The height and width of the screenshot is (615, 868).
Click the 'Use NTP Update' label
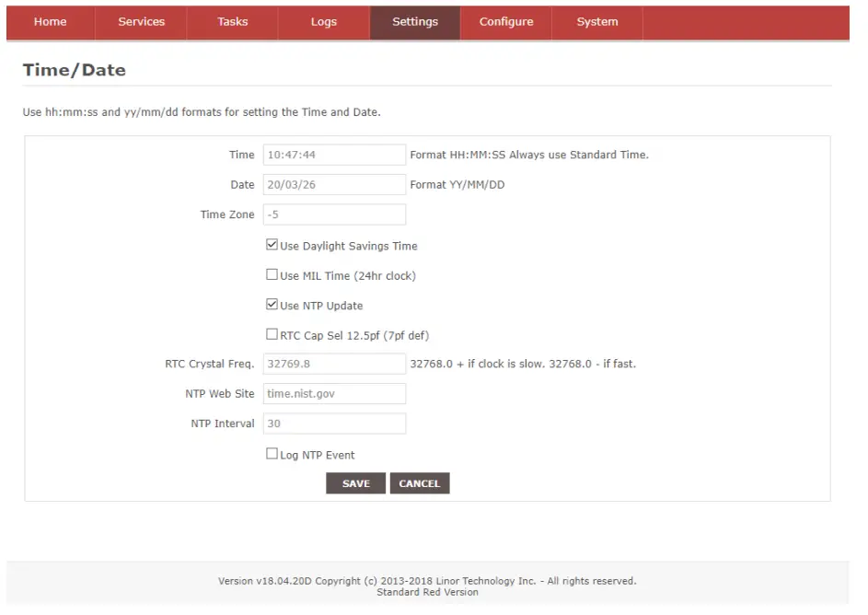click(321, 306)
